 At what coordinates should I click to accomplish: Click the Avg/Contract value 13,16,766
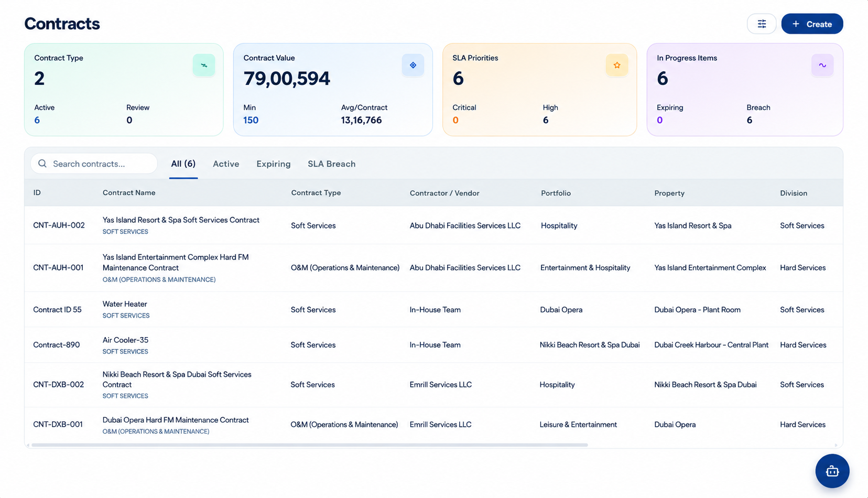361,120
